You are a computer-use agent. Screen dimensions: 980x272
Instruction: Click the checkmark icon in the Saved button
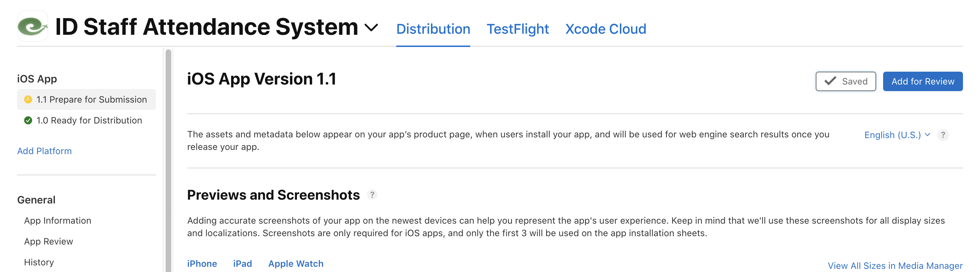[x=830, y=81]
